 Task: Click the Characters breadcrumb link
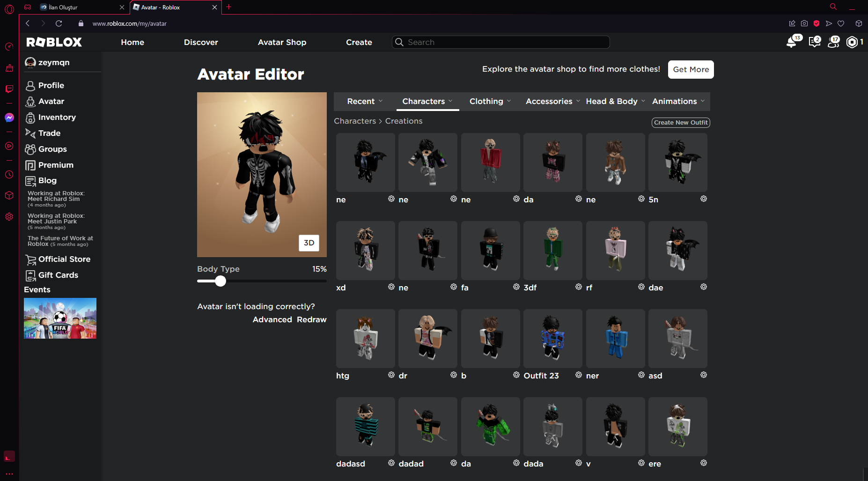click(355, 121)
